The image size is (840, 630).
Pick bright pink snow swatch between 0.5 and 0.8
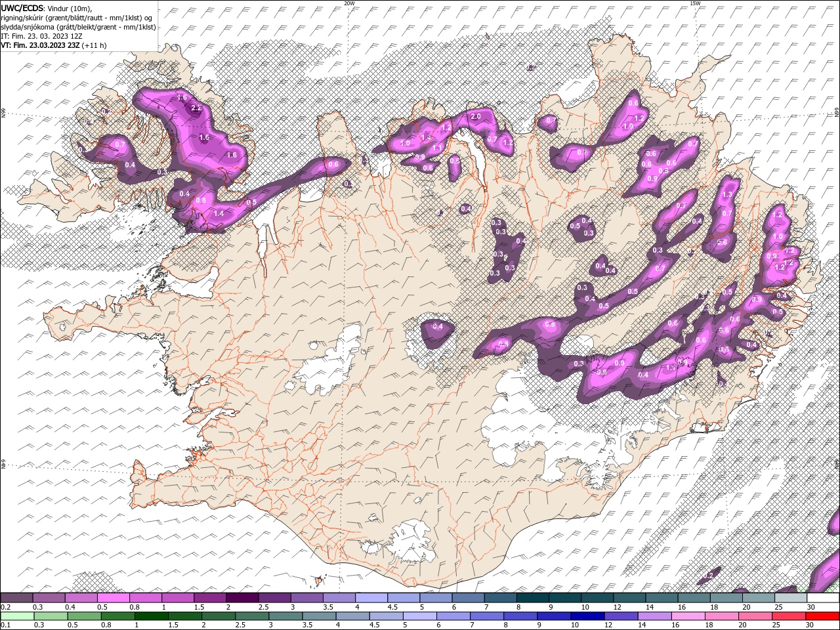[x=114, y=598]
